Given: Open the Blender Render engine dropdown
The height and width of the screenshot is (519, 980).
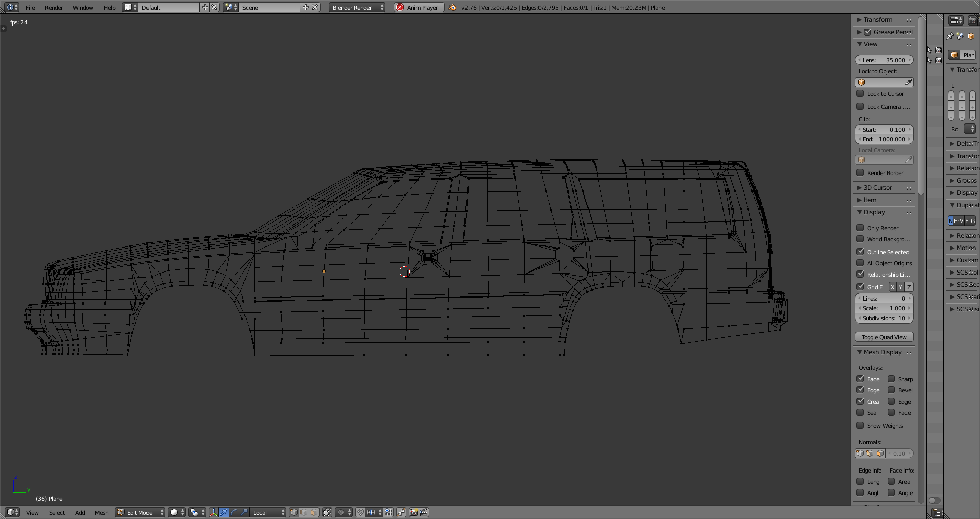Looking at the screenshot, I should coord(357,8).
